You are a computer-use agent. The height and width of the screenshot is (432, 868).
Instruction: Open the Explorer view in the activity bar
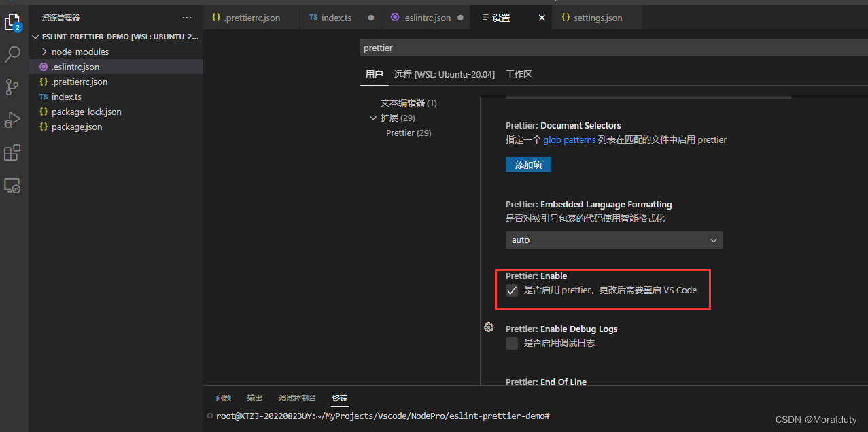[12, 22]
